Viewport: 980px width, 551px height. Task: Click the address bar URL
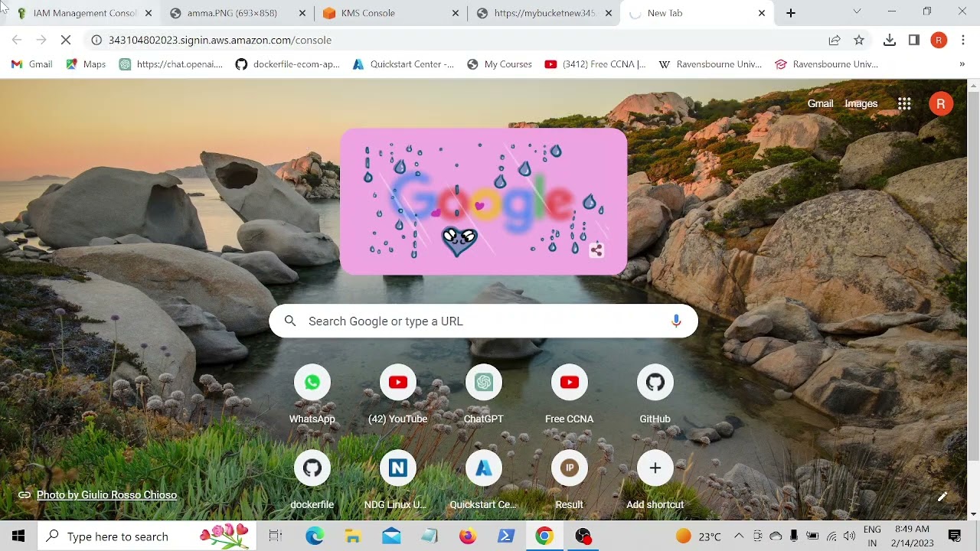click(x=220, y=40)
